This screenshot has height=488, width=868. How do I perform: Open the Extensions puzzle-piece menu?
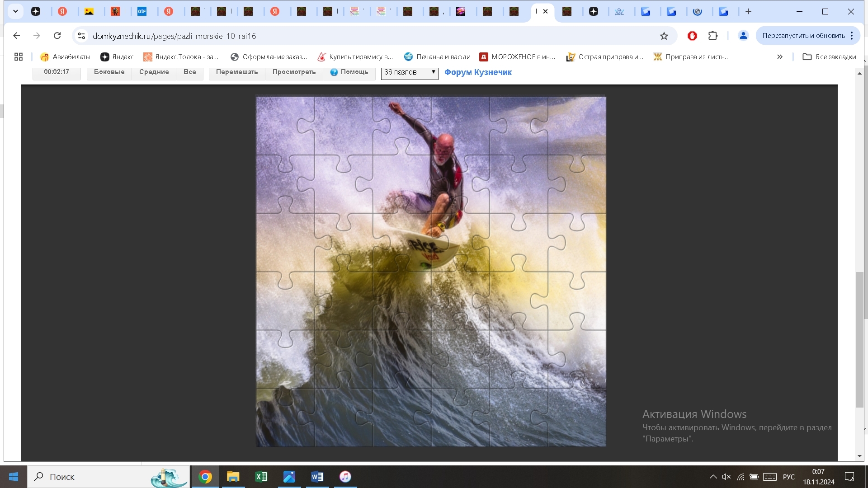pyautogui.click(x=713, y=36)
